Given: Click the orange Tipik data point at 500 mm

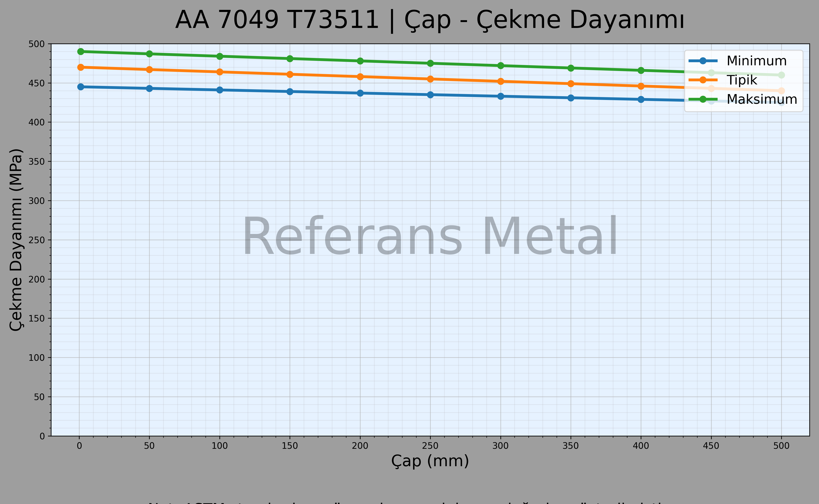Looking at the screenshot, I should coord(781,91).
